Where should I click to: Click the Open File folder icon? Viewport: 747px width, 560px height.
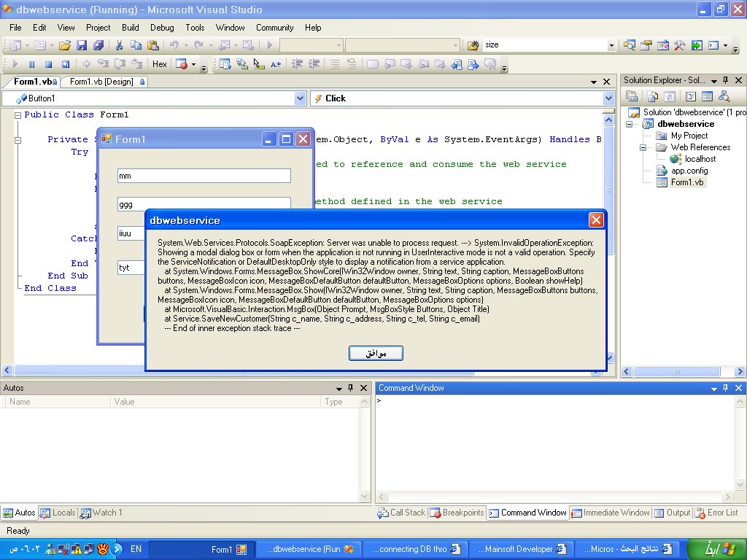[65, 45]
